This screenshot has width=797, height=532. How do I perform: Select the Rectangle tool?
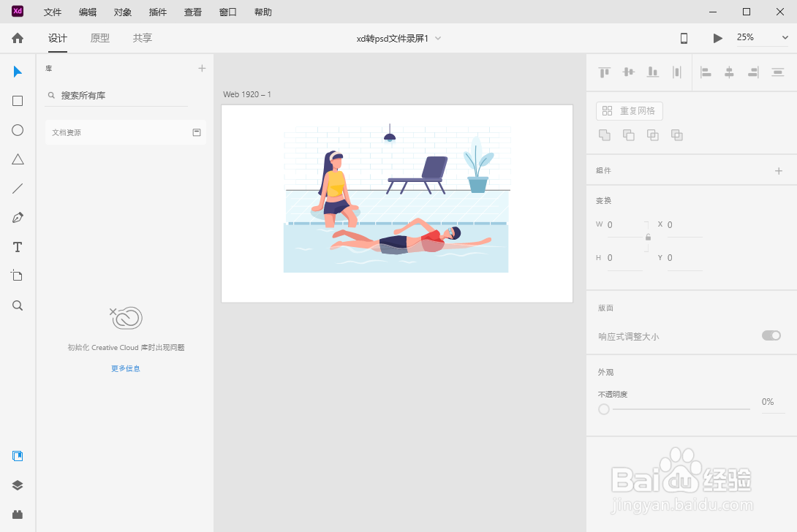[x=17, y=101]
